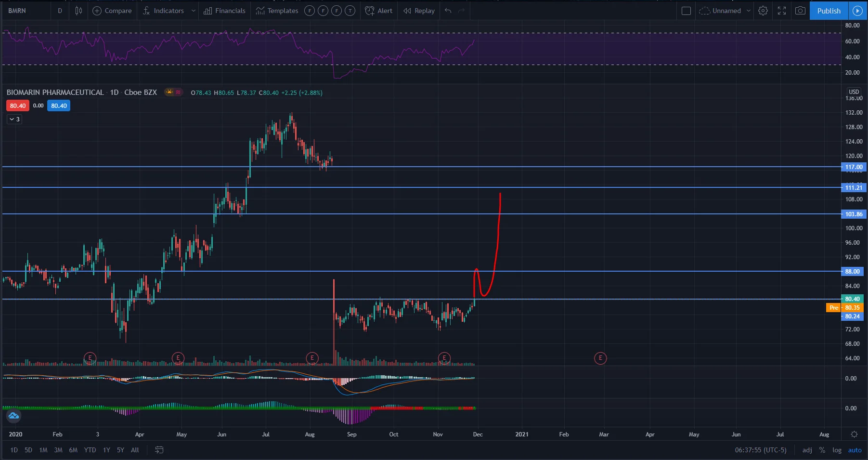The image size is (868, 460).
Task: Click the blue cloud icon at bottom left
Action: (x=13, y=415)
